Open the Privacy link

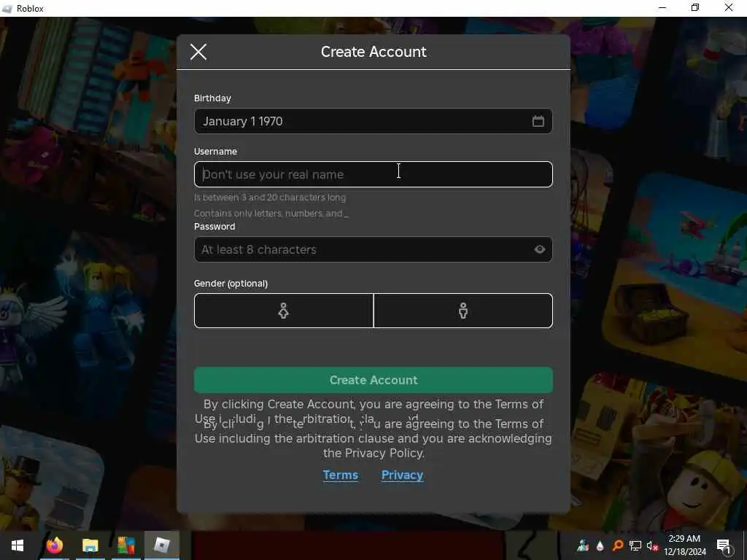pos(402,475)
